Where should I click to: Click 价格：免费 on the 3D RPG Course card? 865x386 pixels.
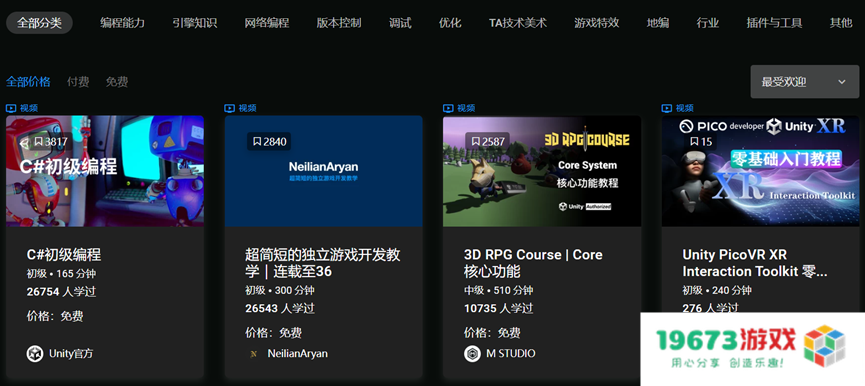coord(492,333)
